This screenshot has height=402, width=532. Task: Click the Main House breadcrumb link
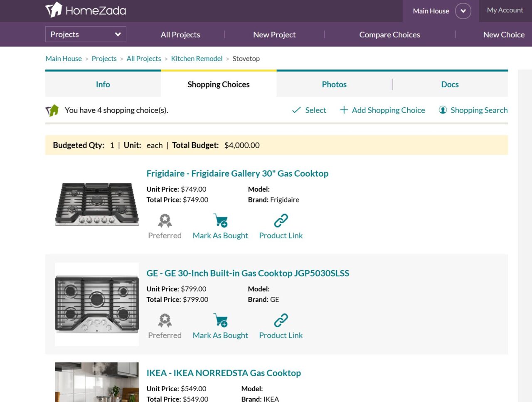64,59
